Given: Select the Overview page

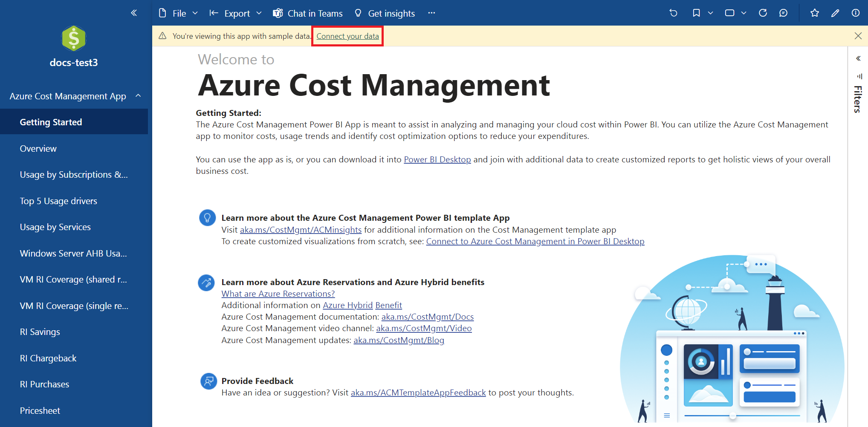Looking at the screenshot, I should pos(38,149).
